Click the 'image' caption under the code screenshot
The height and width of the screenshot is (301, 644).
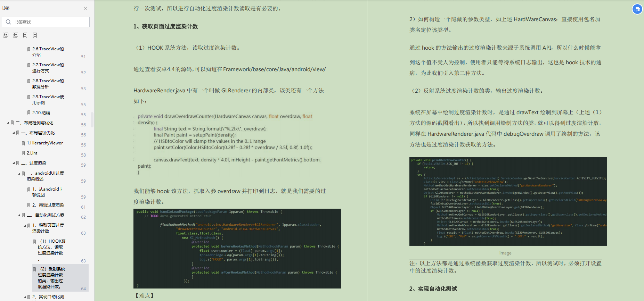[505, 253]
